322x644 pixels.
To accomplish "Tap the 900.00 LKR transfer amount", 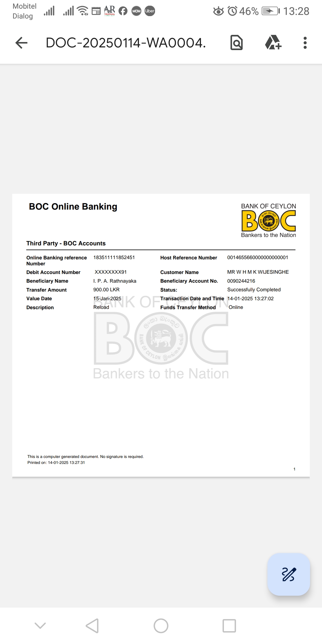I will click(106, 290).
